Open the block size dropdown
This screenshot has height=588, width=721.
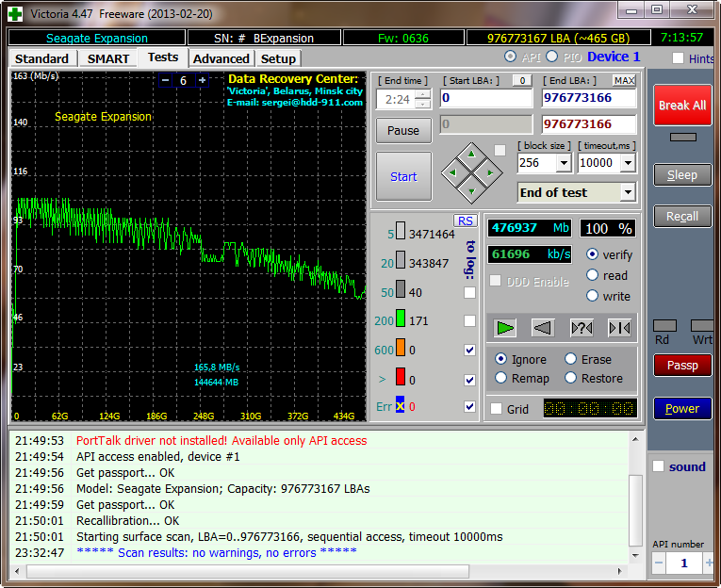[x=564, y=163]
